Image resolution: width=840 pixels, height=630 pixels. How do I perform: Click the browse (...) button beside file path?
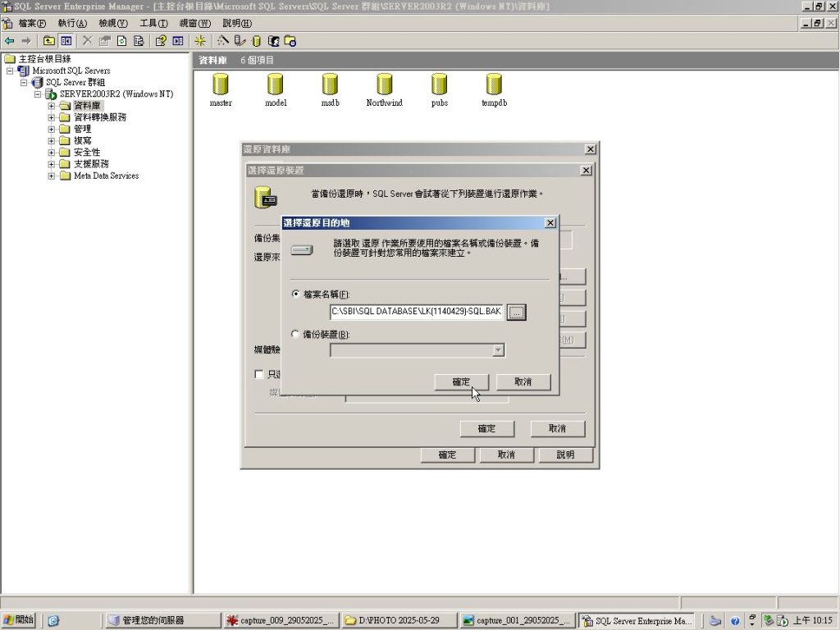click(516, 313)
